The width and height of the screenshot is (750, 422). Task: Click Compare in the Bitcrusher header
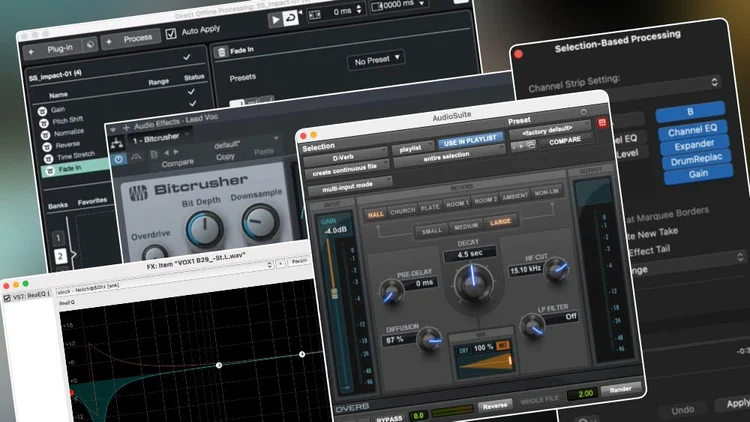point(177,163)
